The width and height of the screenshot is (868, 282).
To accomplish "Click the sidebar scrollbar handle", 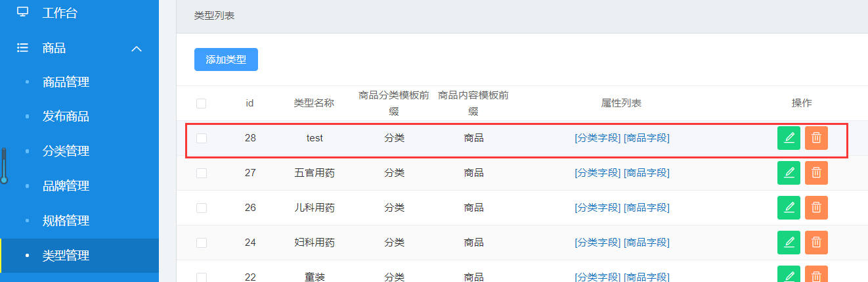I will click(x=4, y=166).
